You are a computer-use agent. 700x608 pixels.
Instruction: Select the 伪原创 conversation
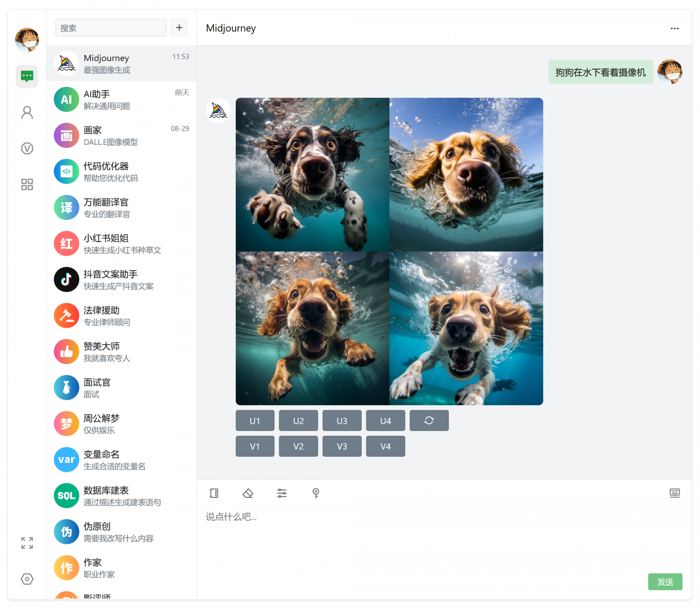click(x=122, y=532)
